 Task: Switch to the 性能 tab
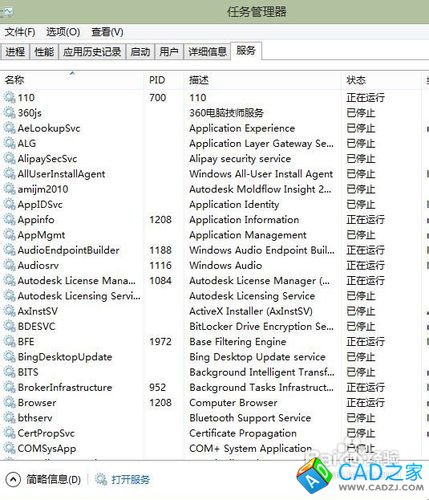click(44, 52)
